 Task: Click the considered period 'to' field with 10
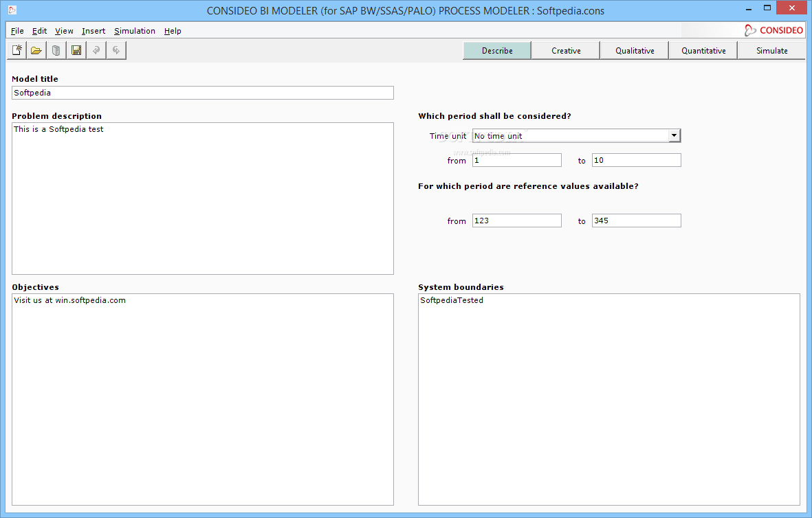click(637, 161)
